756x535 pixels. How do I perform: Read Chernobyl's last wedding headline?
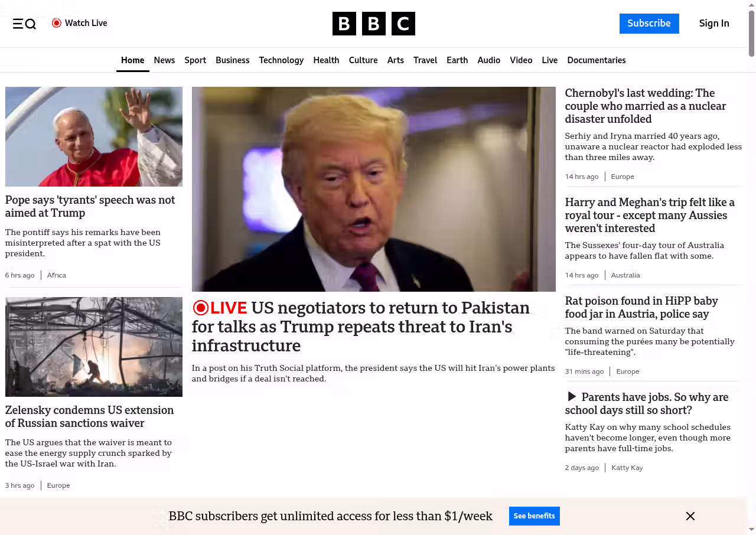click(645, 106)
